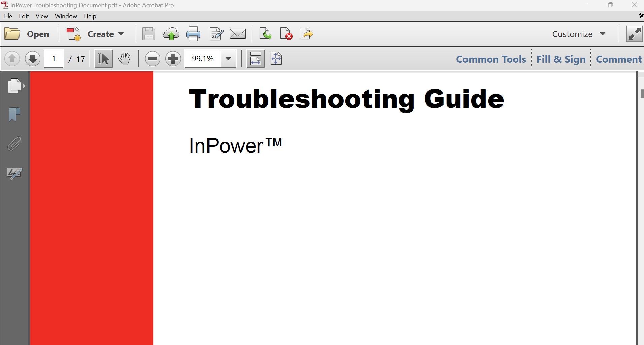The image size is (644, 345).
Task: Toggle read mode with the expand arrows icon
Action: (634, 34)
